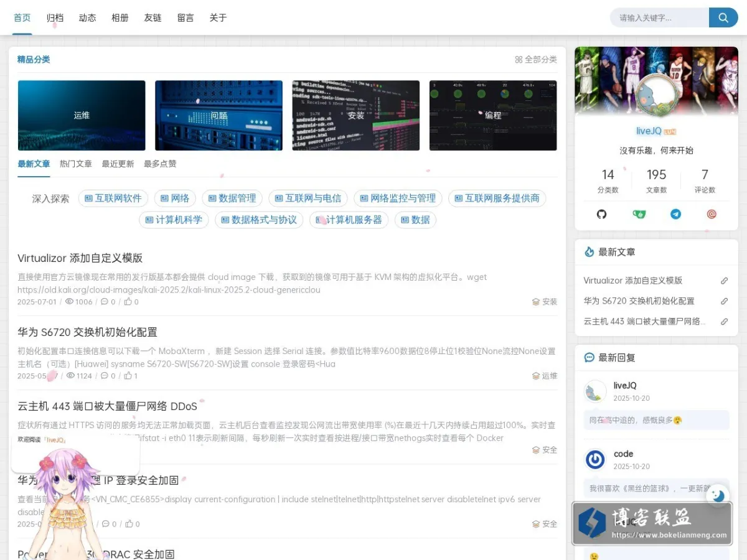The width and height of the screenshot is (747, 560).
Task: Open 友链 navigation item
Action: (153, 17)
